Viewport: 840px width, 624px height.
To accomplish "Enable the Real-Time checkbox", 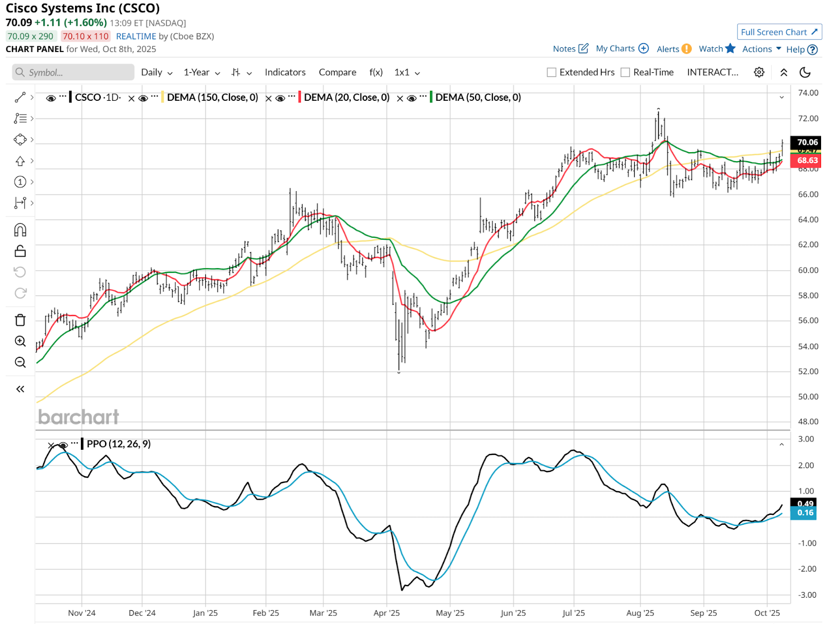I will point(625,72).
